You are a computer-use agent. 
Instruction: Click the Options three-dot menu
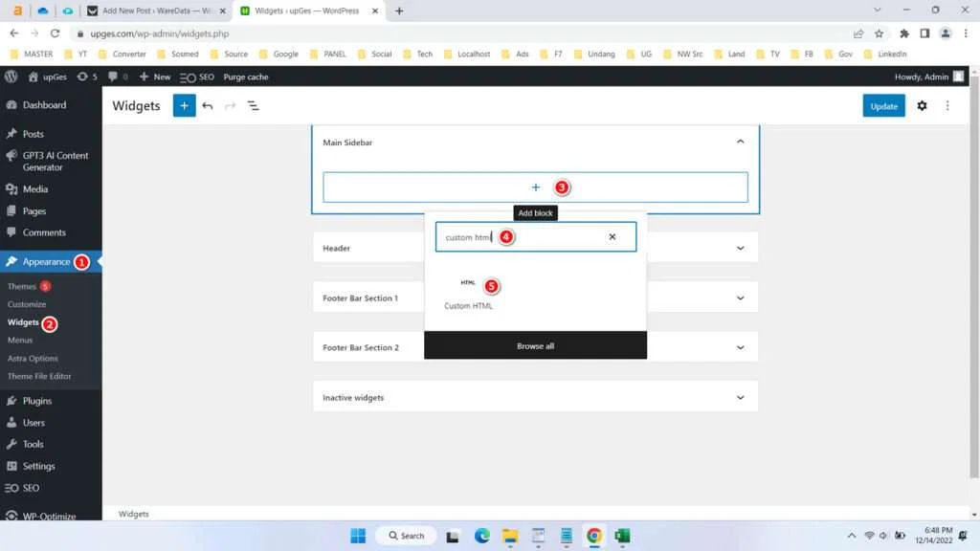click(x=948, y=105)
